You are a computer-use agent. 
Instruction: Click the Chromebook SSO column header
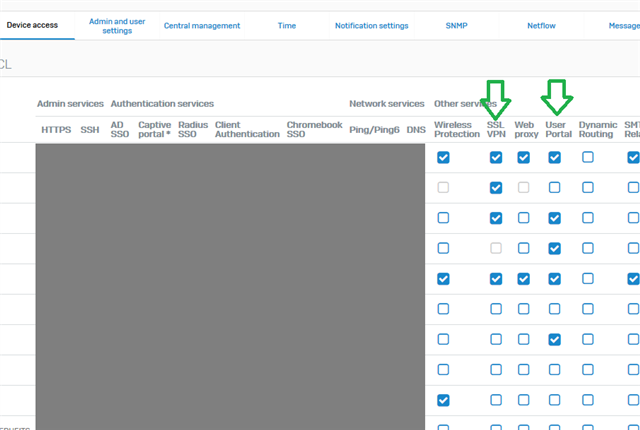(x=314, y=129)
